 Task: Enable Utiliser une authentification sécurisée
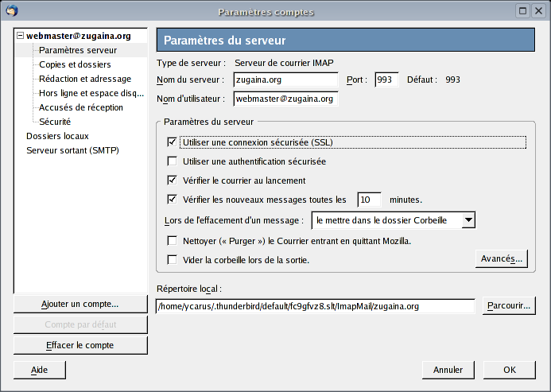[x=173, y=161]
